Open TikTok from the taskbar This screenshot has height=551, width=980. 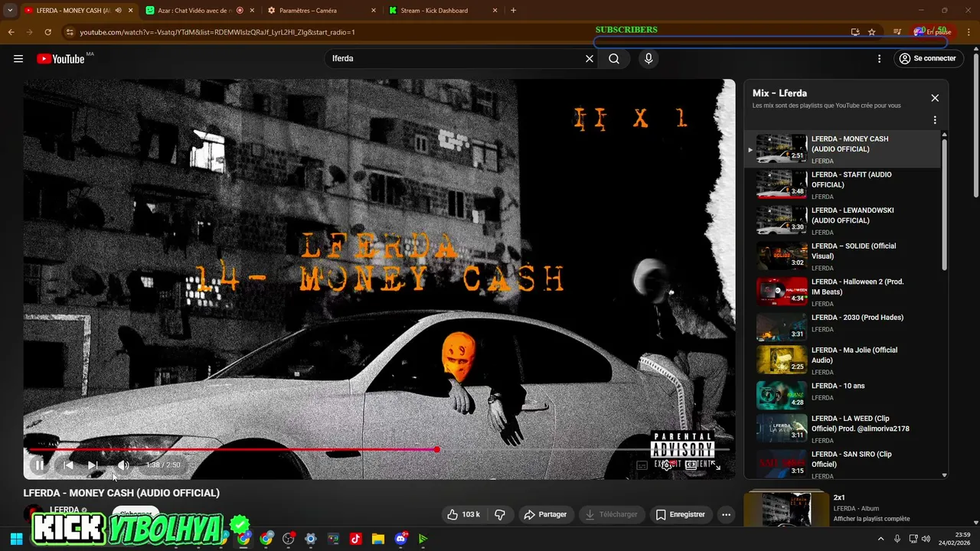pyautogui.click(x=355, y=539)
